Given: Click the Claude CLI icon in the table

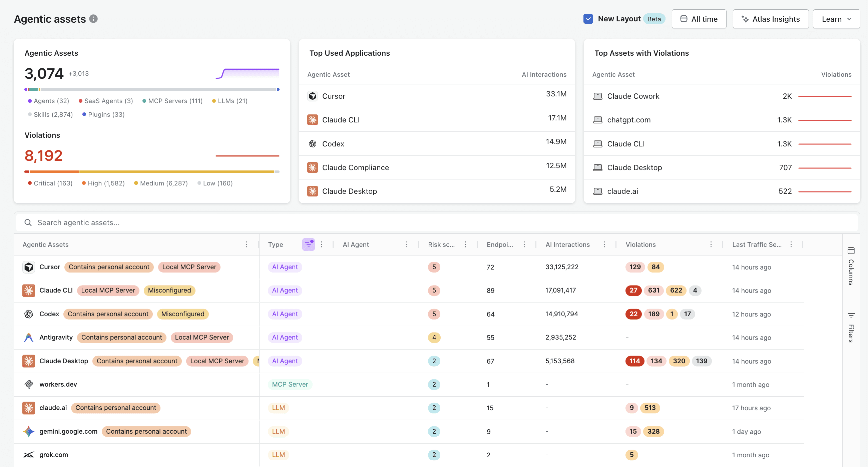Looking at the screenshot, I should point(29,291).
